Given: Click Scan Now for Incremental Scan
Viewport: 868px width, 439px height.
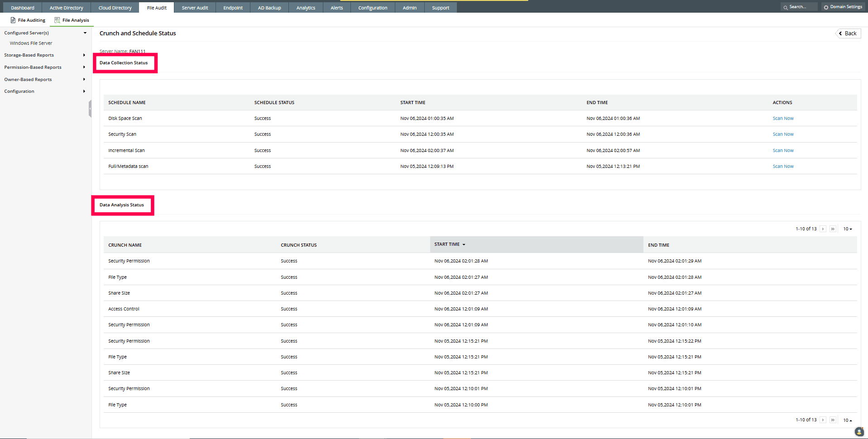Looking at the screenshot, I should click(782, 150).
